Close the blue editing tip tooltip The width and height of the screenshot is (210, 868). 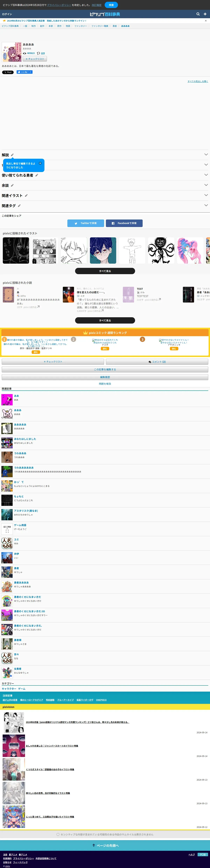point(40,163)
